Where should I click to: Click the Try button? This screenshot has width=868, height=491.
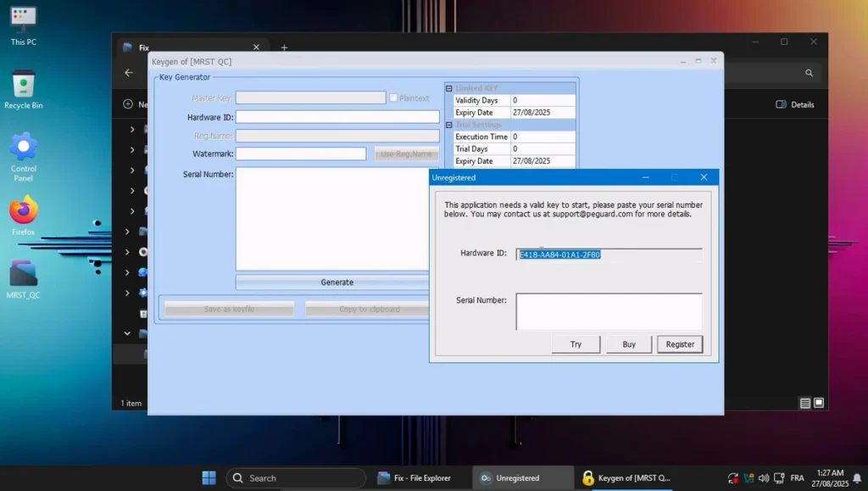(x=576, y=344)
